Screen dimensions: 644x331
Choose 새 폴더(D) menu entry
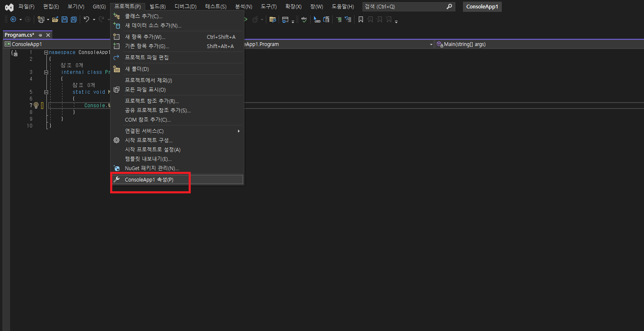click(x=177, y=69)
